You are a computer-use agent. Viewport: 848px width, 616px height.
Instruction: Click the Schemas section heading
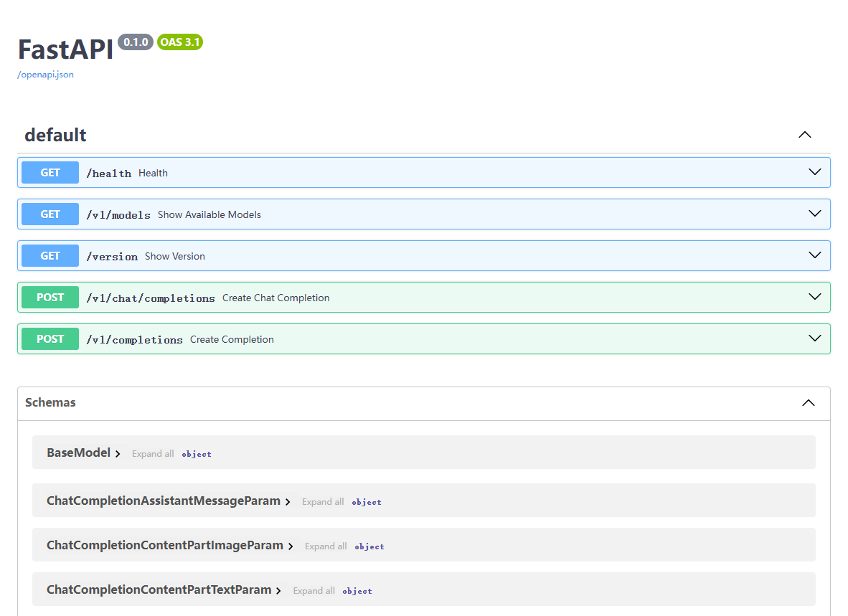point(50,402)
